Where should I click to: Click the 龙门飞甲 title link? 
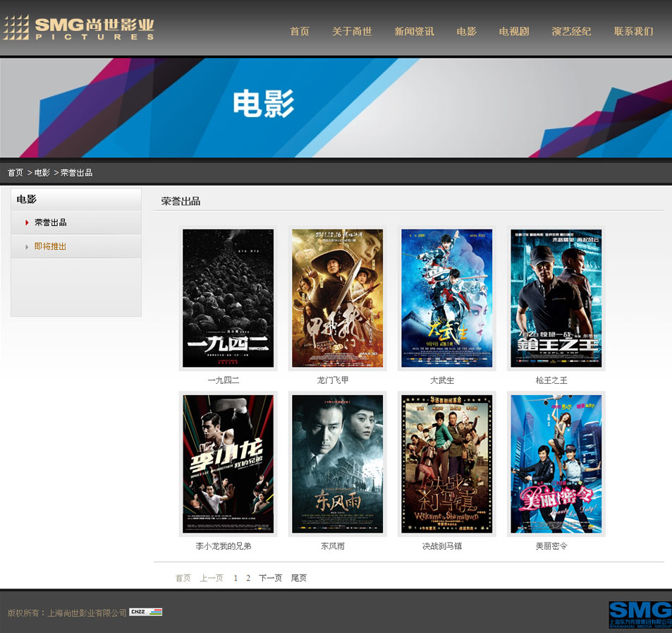[x=333, y=380]
